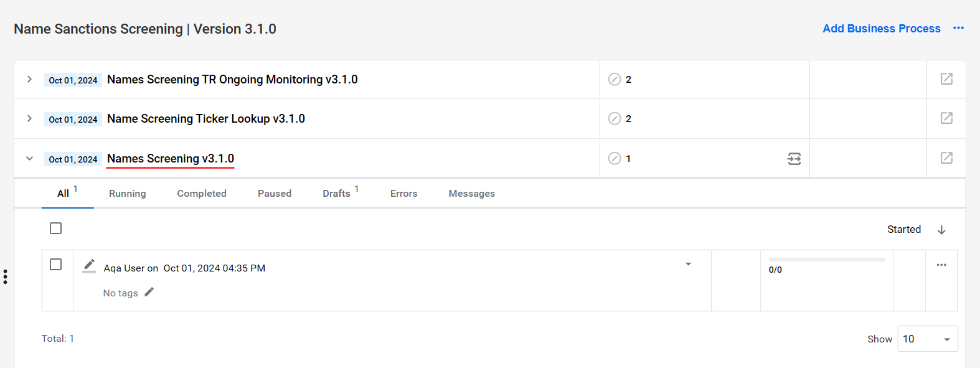Check the Aqa User instance row checkbox
This screenshot has width=980, height=368.
coord(56,265)
